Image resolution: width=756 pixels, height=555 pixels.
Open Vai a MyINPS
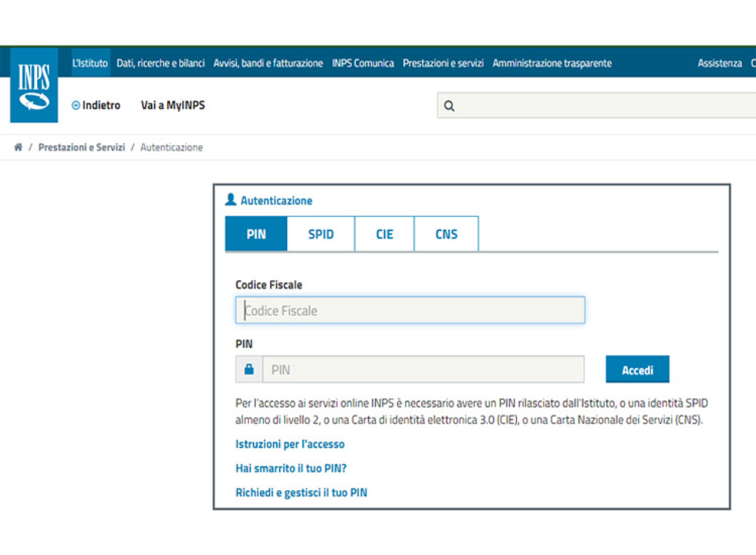click(173, 106)
